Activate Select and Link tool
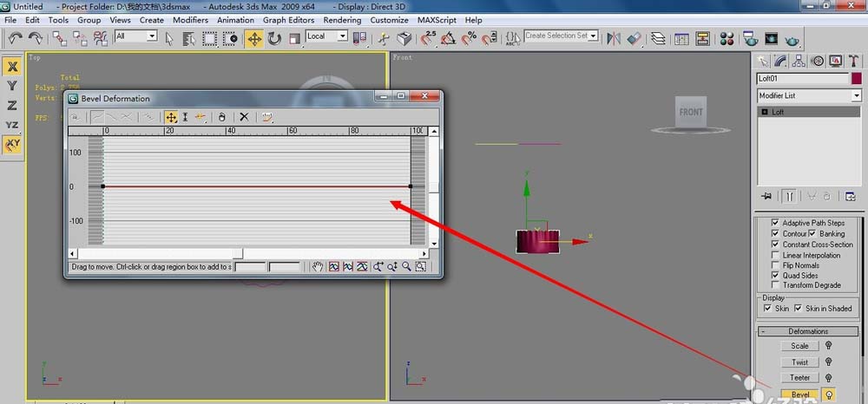 (x=59, y=38)
